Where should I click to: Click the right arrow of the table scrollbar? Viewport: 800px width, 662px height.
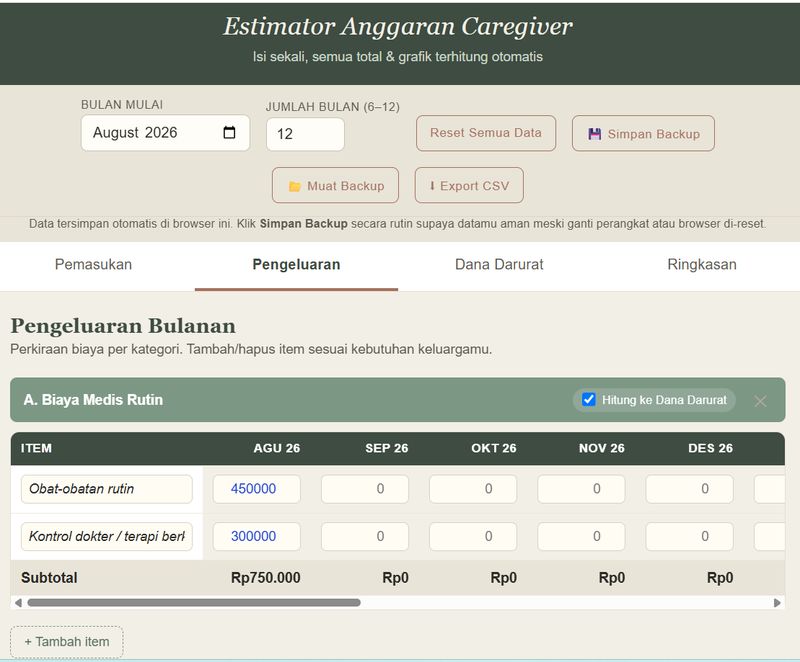point(777,603)
